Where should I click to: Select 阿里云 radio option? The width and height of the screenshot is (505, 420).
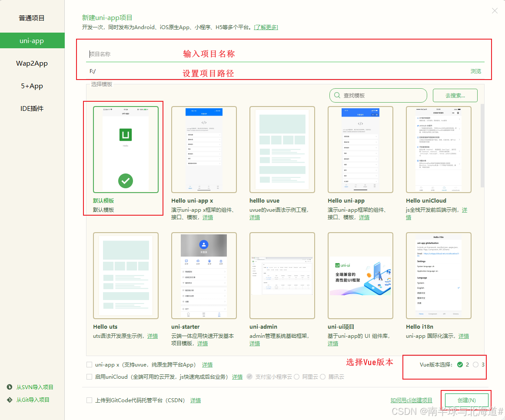pos(297,377)
